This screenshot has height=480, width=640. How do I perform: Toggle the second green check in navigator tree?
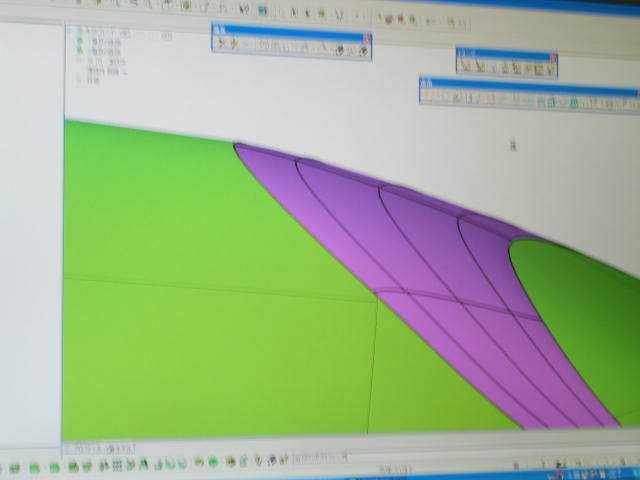[80, 51]
